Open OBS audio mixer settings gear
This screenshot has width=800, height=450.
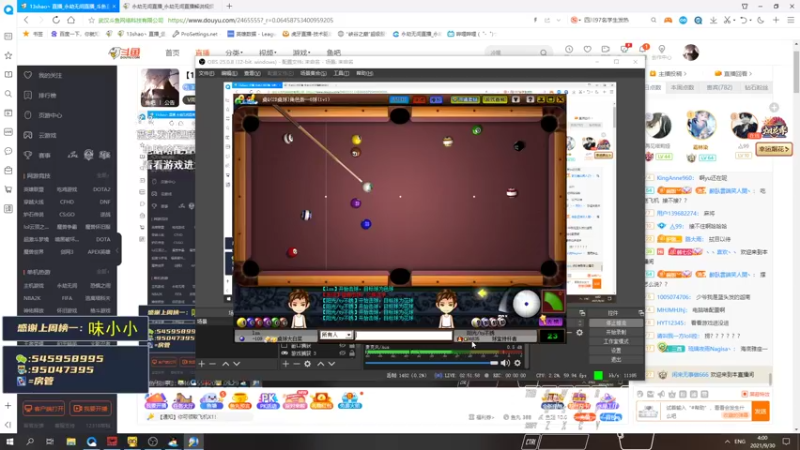coord(517,363)
